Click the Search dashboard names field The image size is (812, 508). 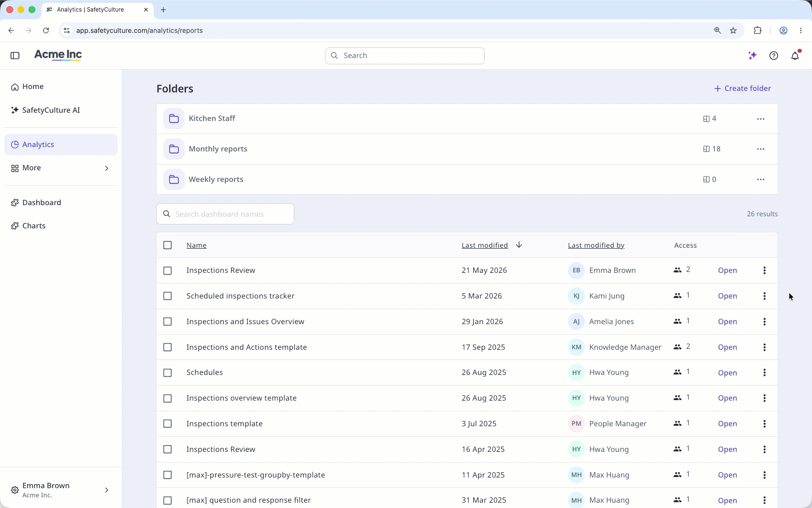(x=225, y=214)
